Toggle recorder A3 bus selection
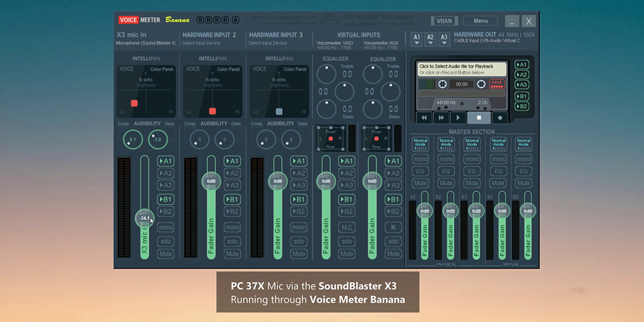Screen dimensions: 644x322 [x=522, y=85]
